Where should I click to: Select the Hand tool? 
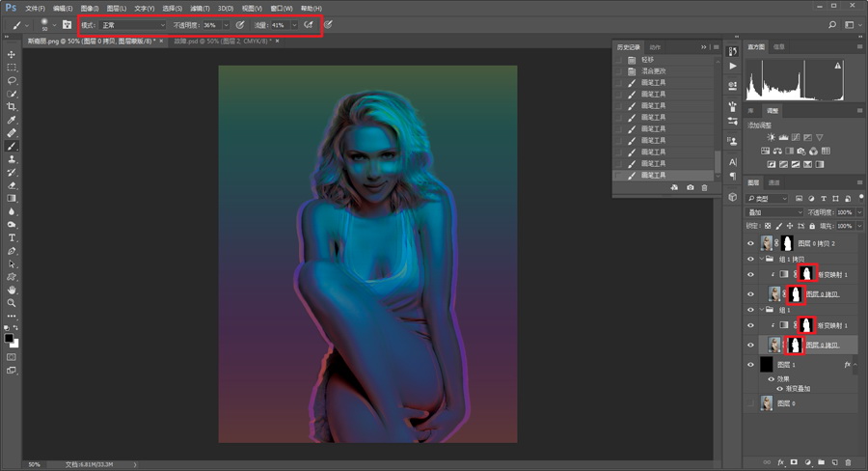11,290
